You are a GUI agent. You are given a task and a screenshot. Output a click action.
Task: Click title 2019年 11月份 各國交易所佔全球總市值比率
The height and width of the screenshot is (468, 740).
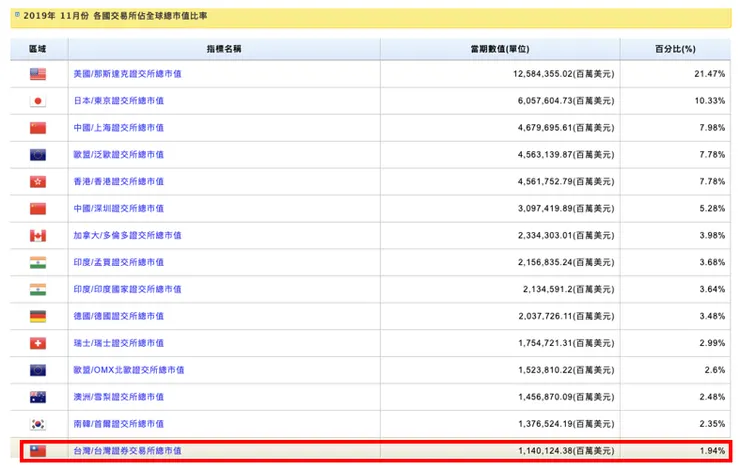coord(115,16)
